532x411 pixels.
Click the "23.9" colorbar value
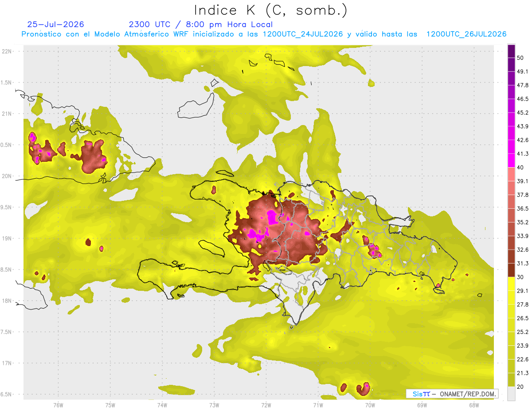(x=523, y=346)
